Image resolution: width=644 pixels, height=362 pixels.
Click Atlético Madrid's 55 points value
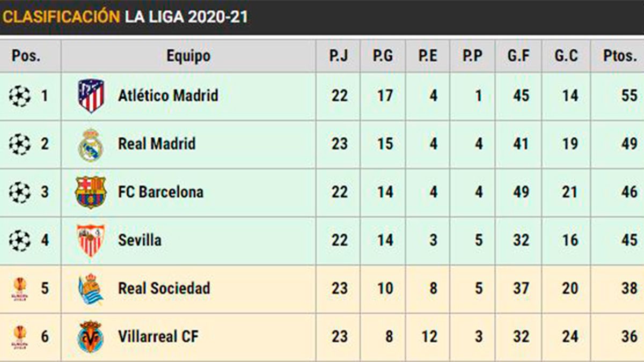point(629,96)
